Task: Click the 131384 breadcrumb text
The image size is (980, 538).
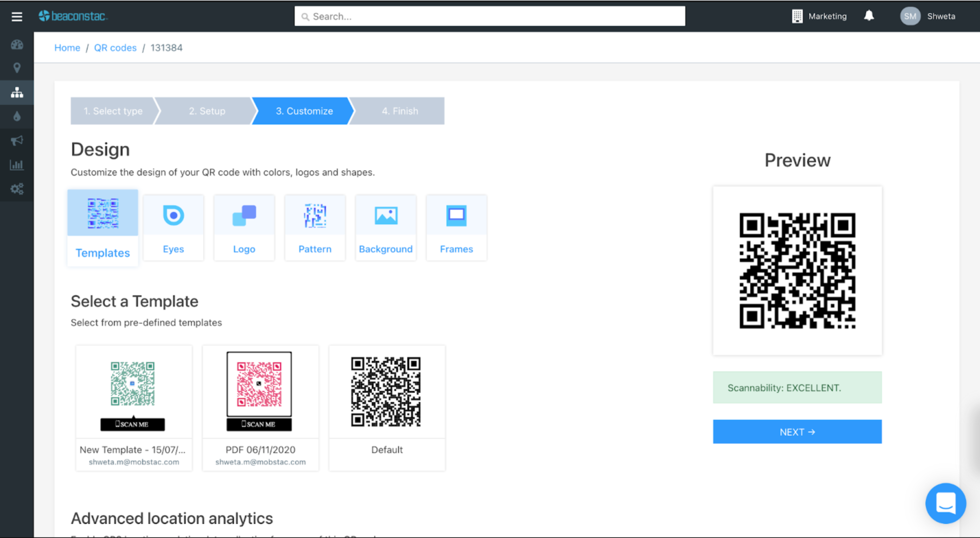Action: pos(167,48)
